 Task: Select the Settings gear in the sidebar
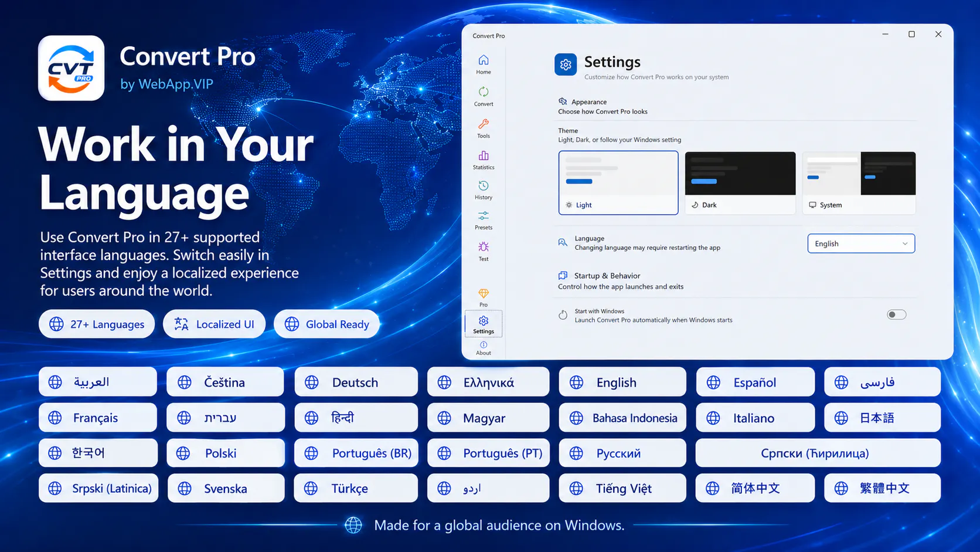point(484,324)
